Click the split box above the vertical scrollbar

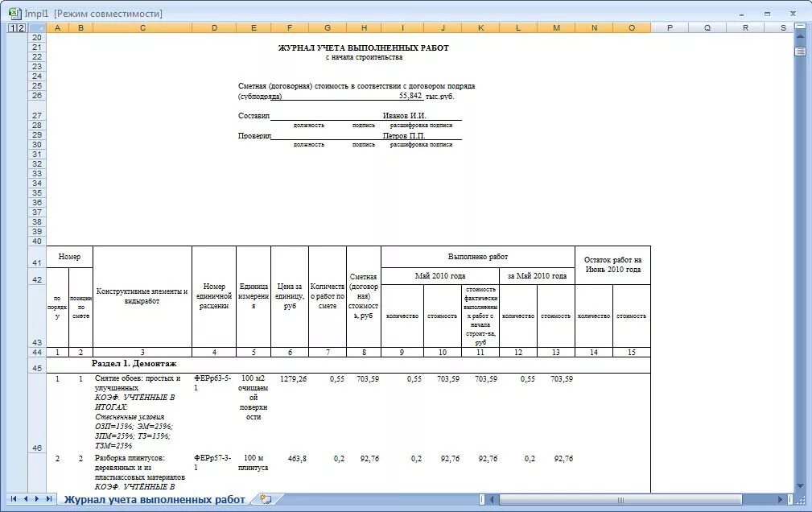click(800, 27)
